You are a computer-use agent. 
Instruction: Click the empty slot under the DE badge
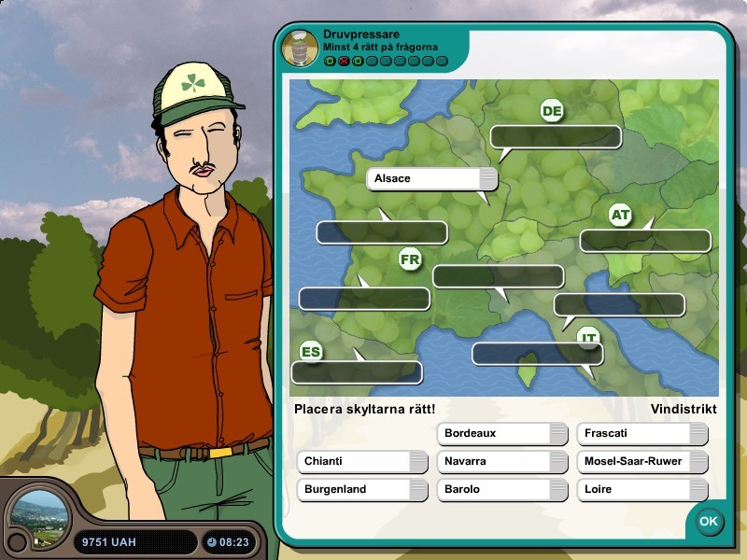(556, 137)
